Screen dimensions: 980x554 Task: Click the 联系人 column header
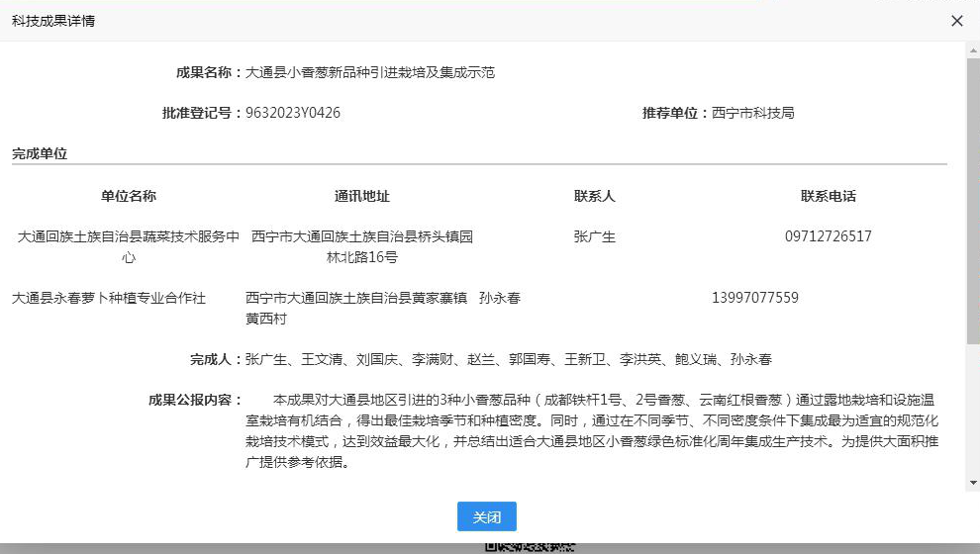coord(595,196)
